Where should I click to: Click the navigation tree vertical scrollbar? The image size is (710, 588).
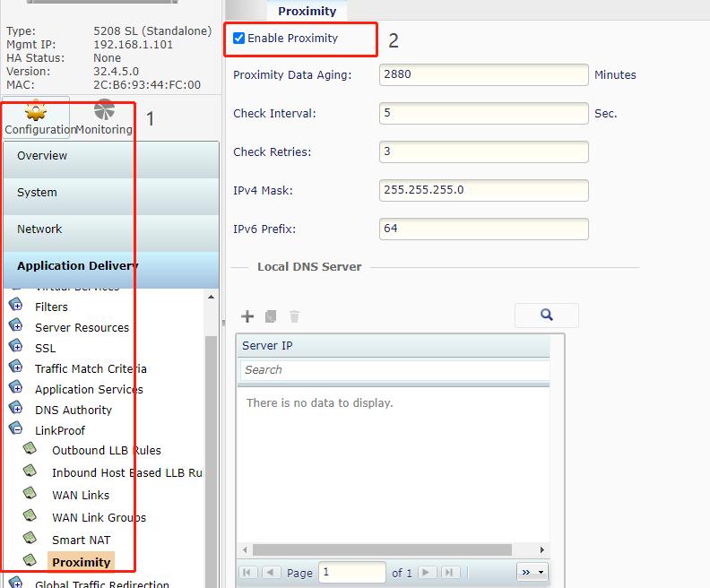[211, 462]
